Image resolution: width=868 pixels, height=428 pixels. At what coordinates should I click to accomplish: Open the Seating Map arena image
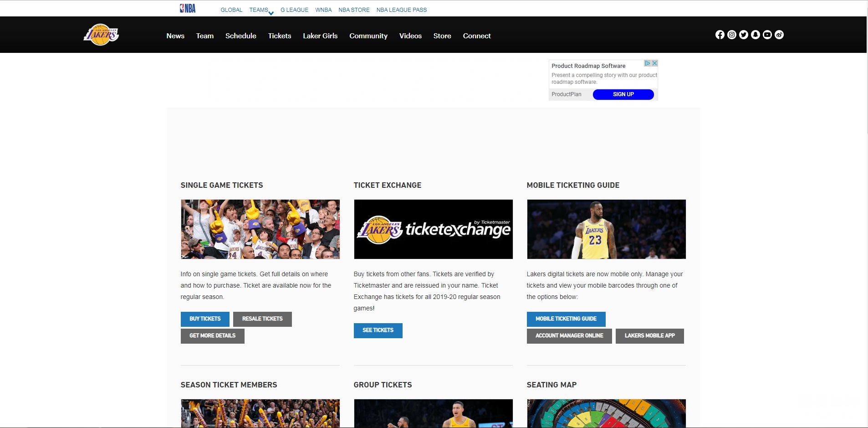pyautogui.click(x=606, y=413)
